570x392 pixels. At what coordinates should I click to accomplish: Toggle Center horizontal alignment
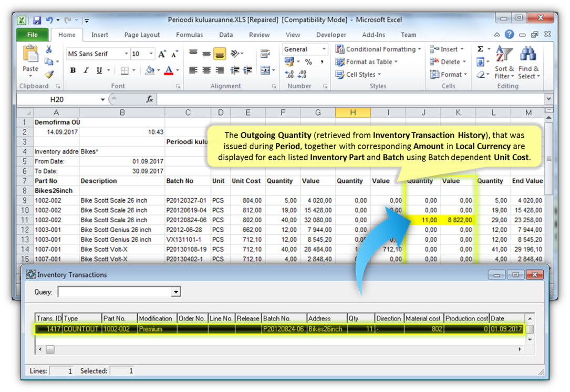(206, 70)
